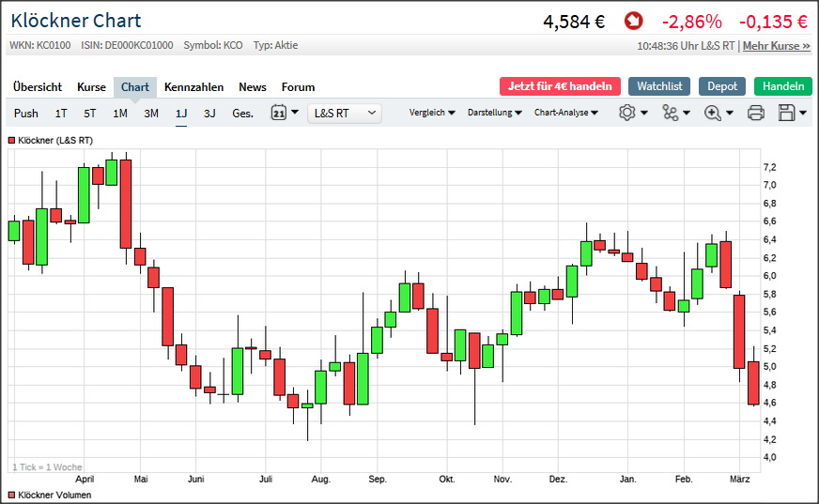Open the chart settings gear icon
819x504 pixels.
coord(626,113)
